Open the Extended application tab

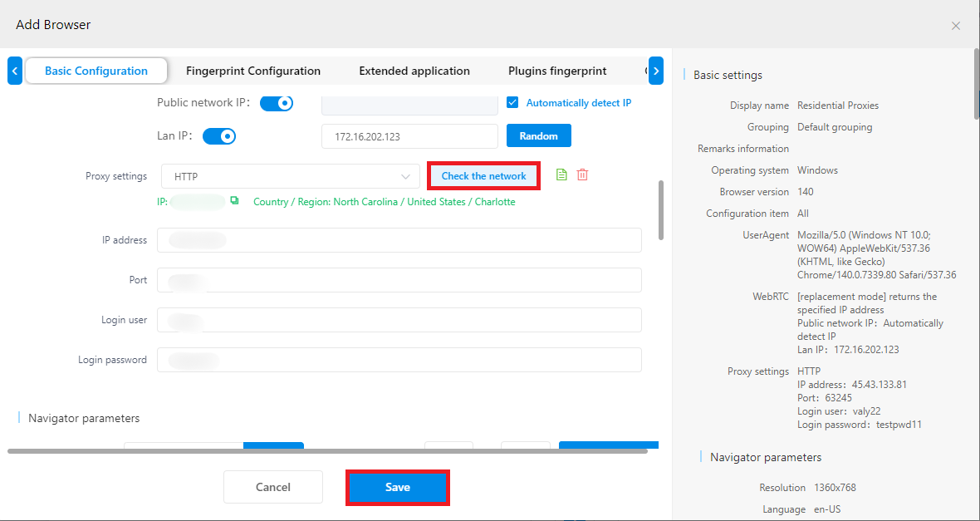coord(414,71)
